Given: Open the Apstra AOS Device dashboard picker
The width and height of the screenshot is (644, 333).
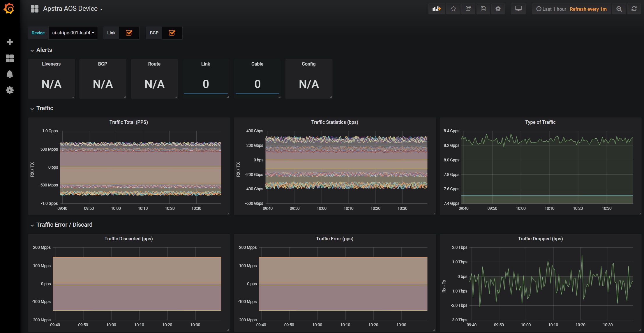Looking at the screenshot, I should [73, 9].
